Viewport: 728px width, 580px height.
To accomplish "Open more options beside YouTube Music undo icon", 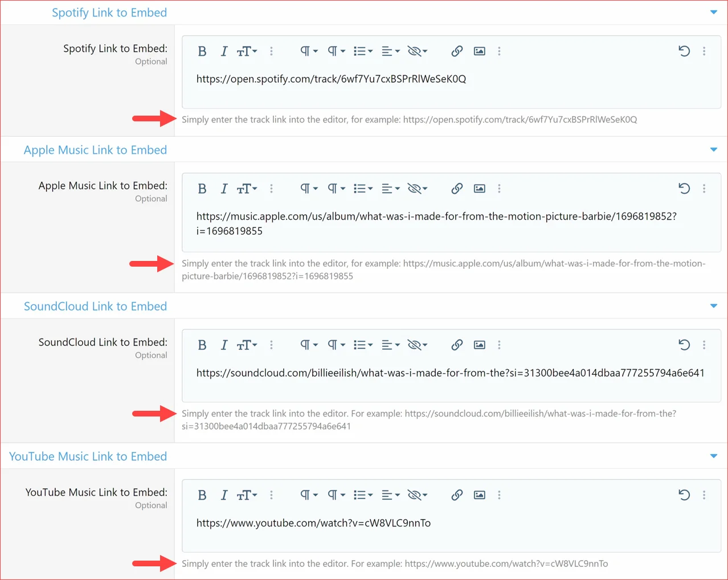I will pos(704,495).
